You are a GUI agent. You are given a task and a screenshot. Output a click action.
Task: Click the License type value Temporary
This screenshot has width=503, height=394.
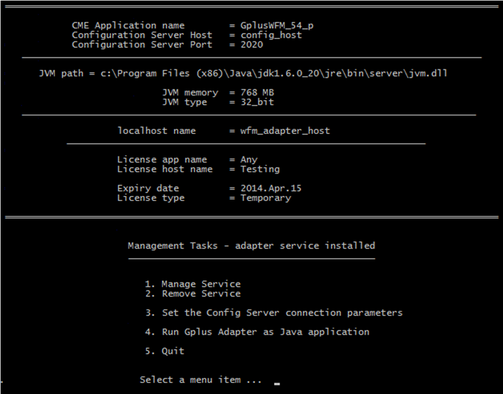[x=266, y=198]
